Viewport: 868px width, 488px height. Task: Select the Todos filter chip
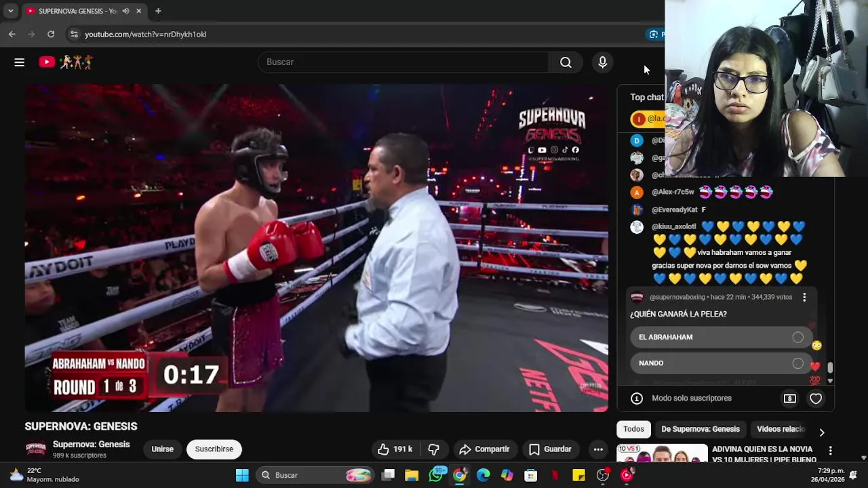(633, 429)
